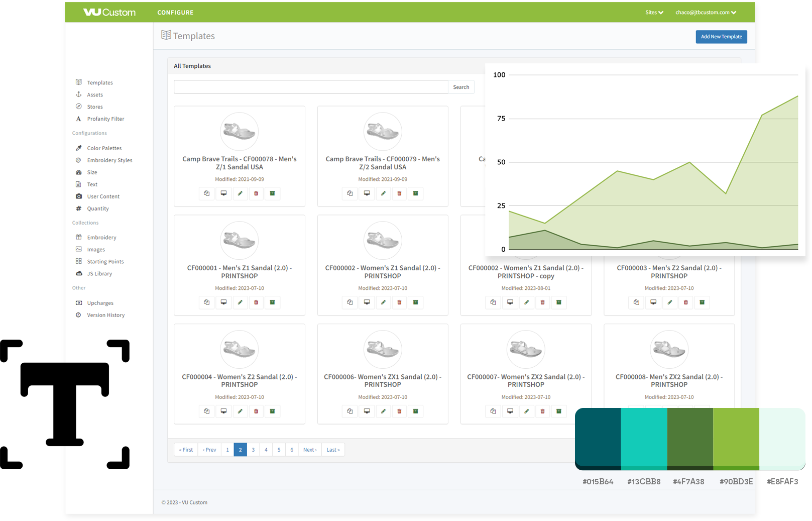Click the CONFIGURE tab in the top bar

pos(175,13)
